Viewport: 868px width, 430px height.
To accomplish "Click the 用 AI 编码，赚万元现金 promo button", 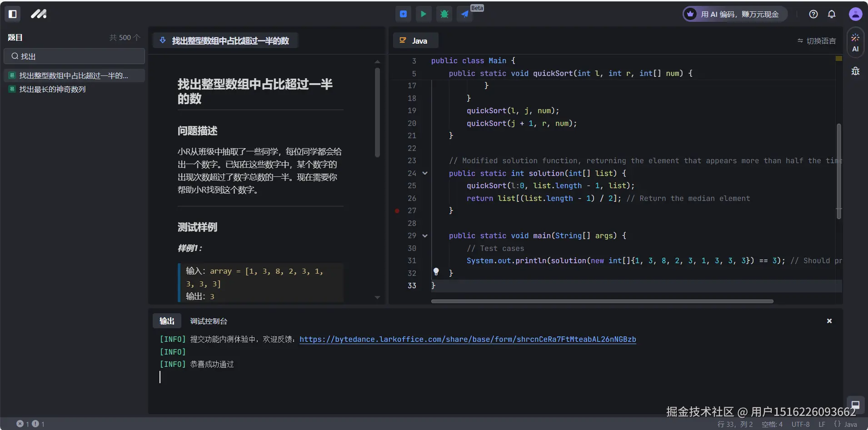I will pyautogui.click(x=735, y=14).
